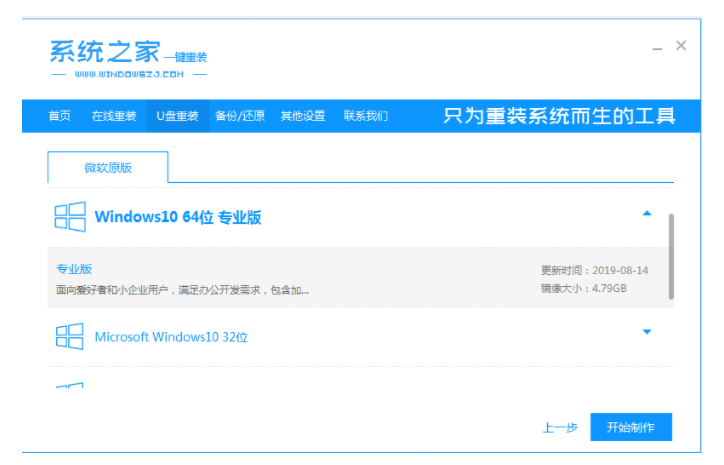Click the 面向爱好者和小企业用户 description text
This screenshot has width=724, height=465.
tap(182, 290)
